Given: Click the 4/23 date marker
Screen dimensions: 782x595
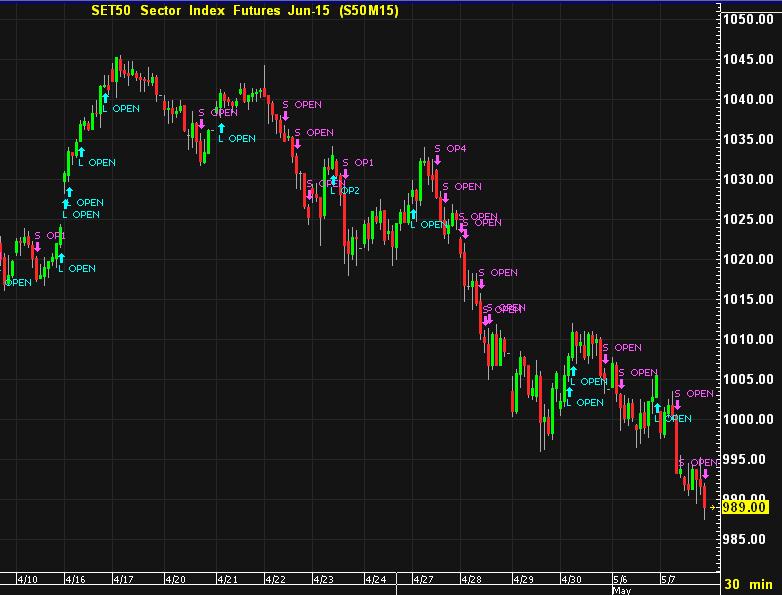Looking at the screenshot, I should (325, 579).
